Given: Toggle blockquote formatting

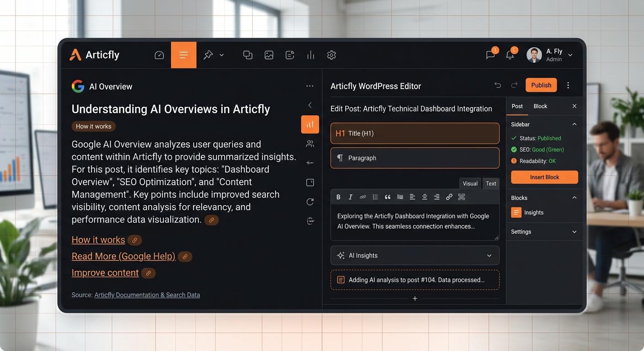Looking at the screenshot, I should point(387,197).
